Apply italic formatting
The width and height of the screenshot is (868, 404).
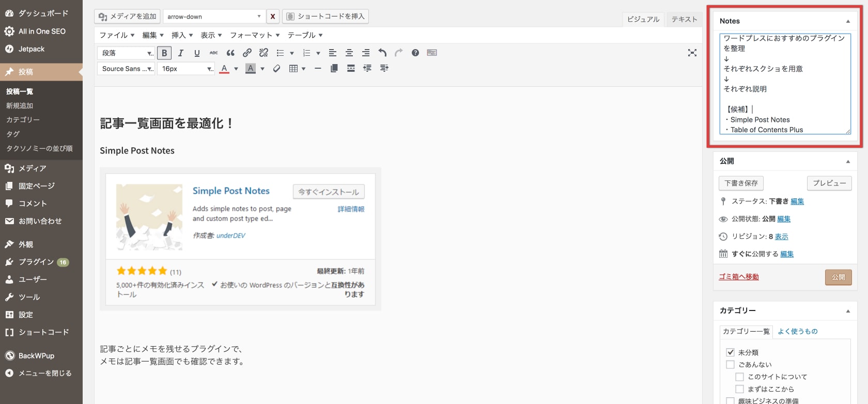click(x=181, y=53)
